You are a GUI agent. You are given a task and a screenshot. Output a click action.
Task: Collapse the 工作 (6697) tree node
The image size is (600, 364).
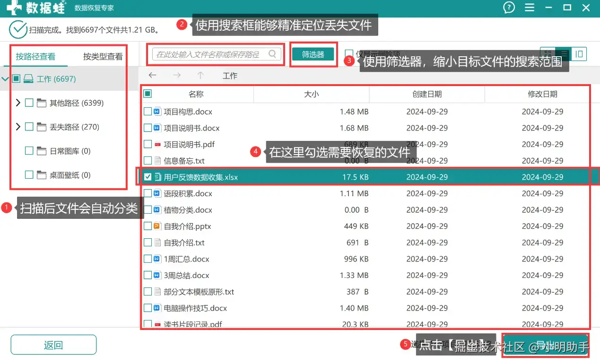click(x=5, y=78)
